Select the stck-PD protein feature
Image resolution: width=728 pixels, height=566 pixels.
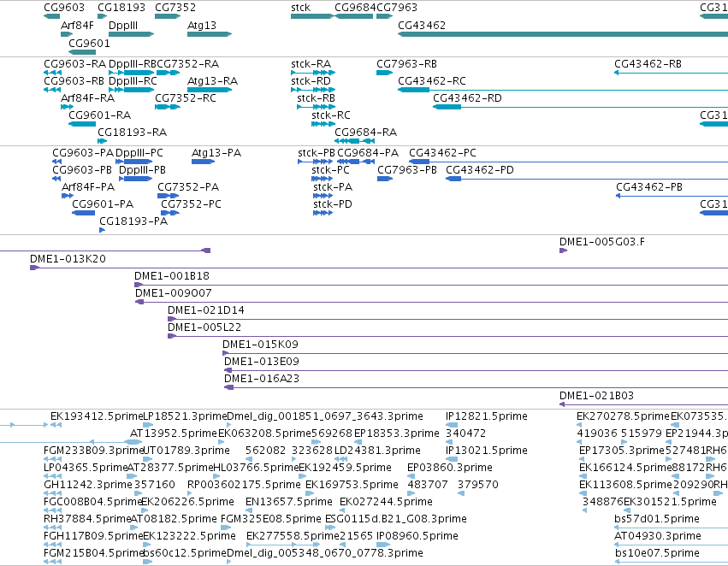coord(323,214)
